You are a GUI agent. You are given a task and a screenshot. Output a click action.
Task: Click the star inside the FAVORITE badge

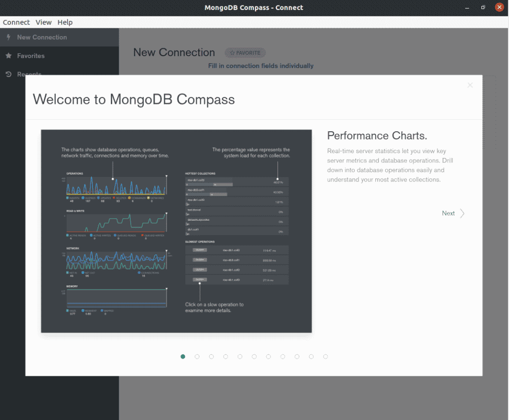[232, 53]
